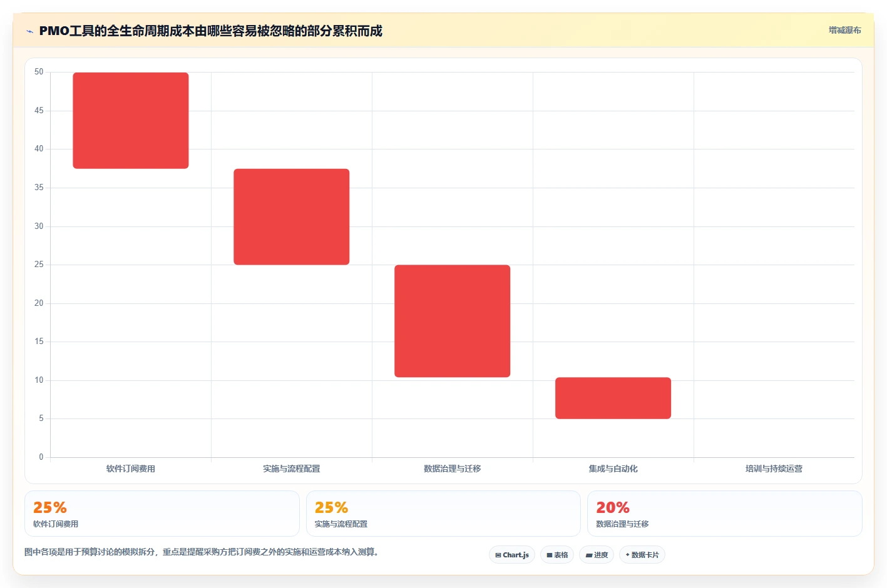Open the 25% 软件订阅费用 stat card
Image resolution: width=887 pixels, height=588 pixels.
[162, 514]
